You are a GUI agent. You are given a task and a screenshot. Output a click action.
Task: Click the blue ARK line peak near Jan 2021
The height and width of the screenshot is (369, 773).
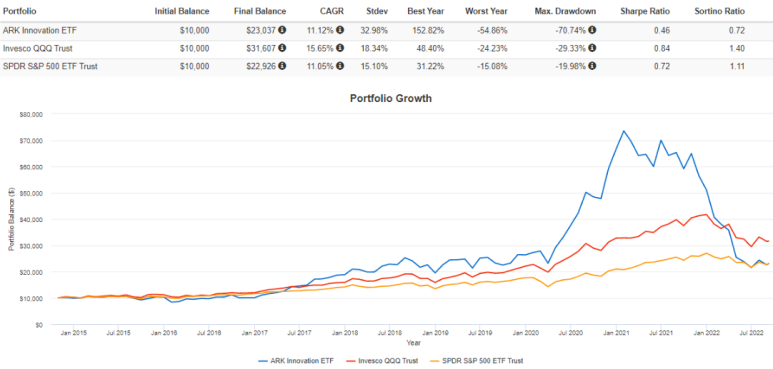point(623,131)
